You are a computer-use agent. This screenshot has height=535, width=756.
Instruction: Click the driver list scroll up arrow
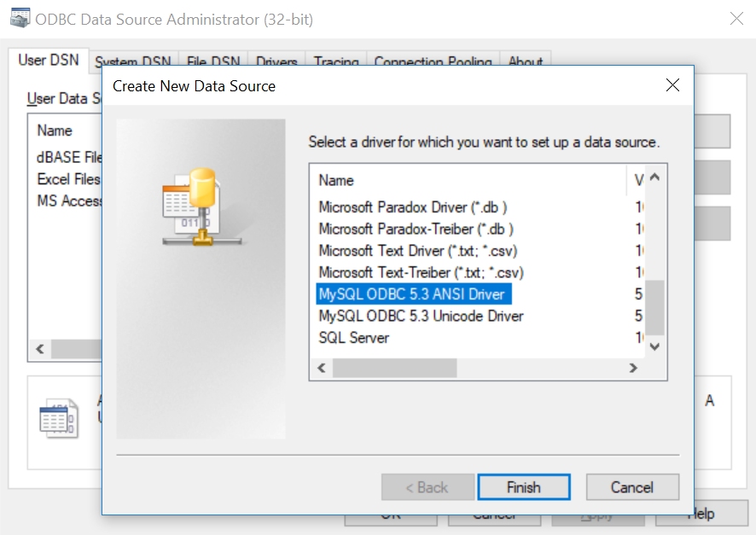tap(654, 177)
